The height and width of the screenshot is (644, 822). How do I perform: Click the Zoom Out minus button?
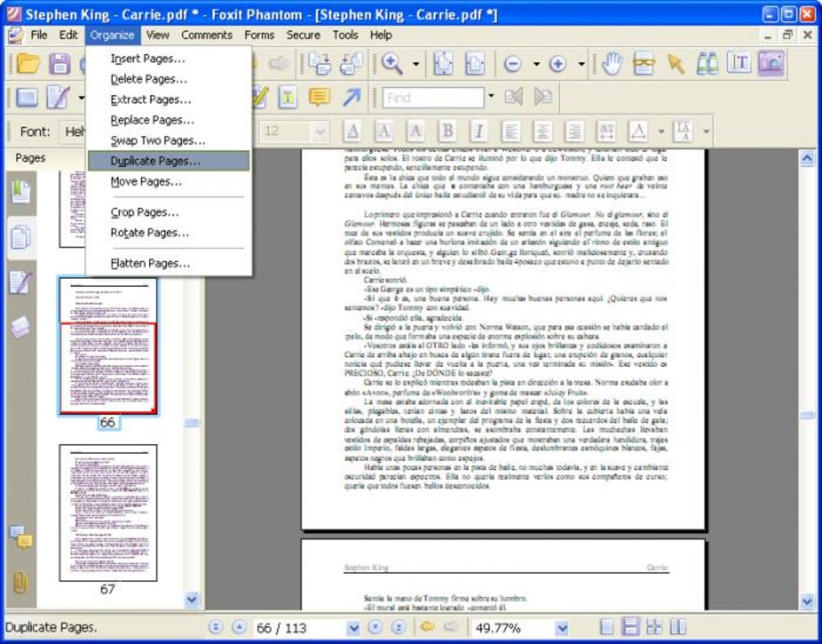point(513,64)
